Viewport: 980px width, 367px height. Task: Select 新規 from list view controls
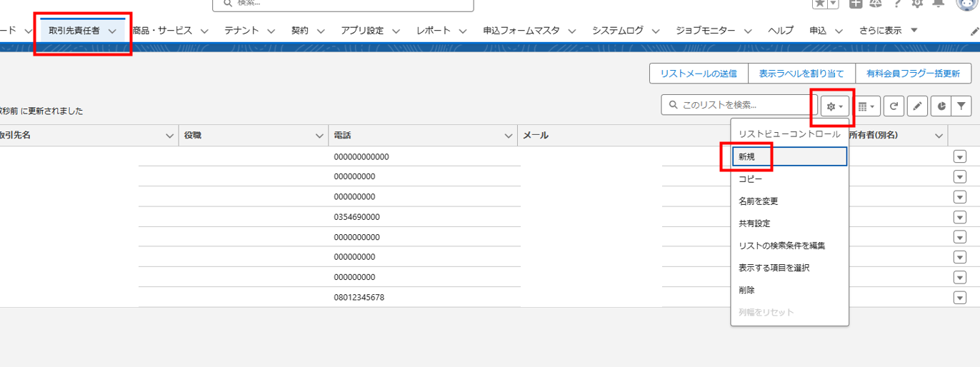747,156
